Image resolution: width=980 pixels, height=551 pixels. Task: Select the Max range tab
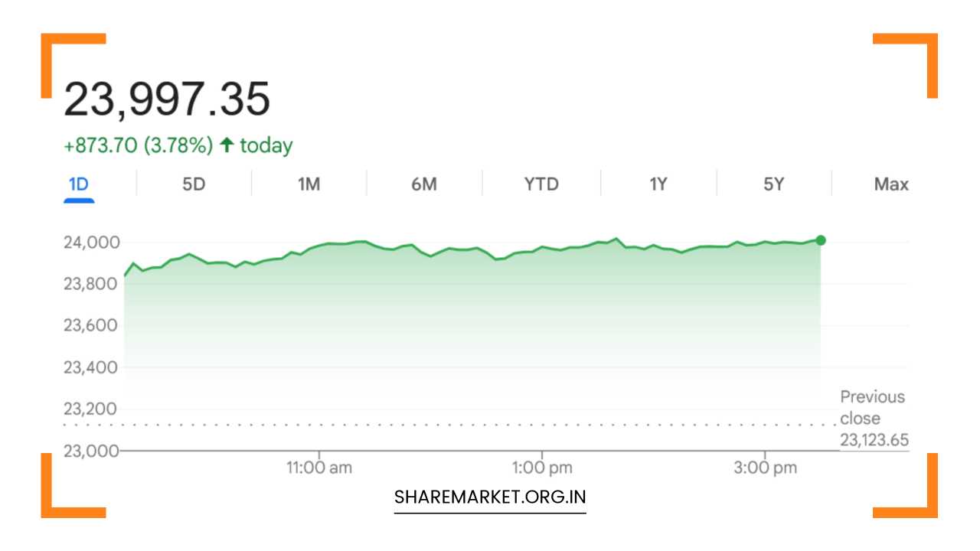pyautogui.click(x=891, y=184)
